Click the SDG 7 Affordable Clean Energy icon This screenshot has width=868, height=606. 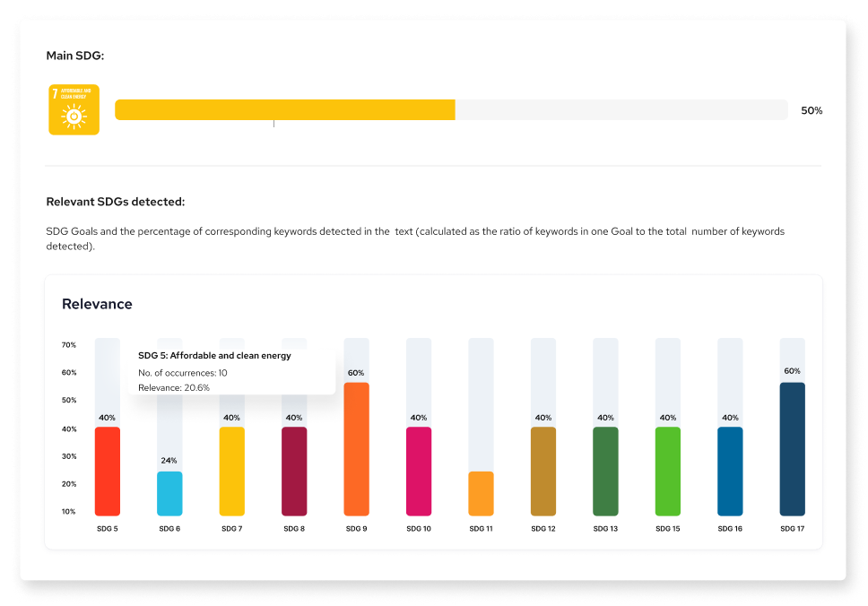click(74, 109)
